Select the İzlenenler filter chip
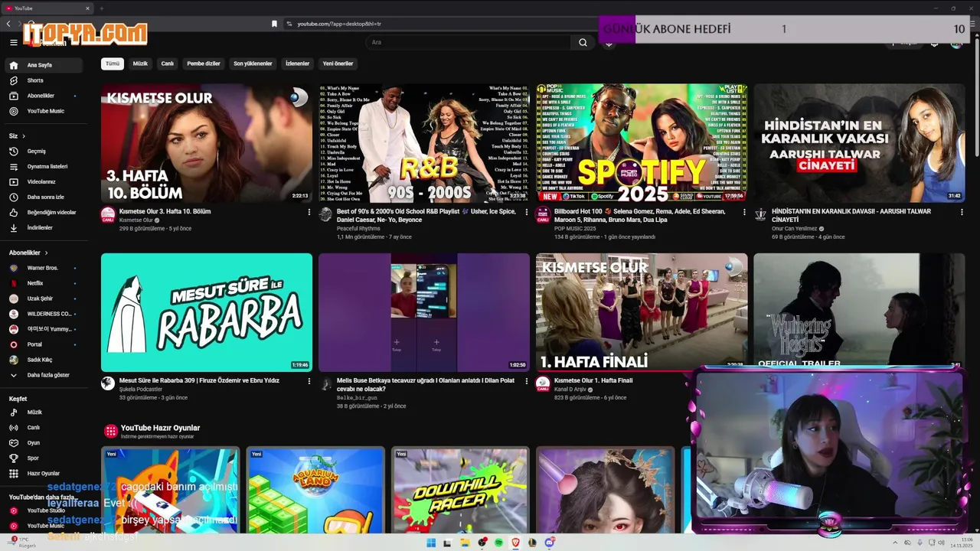This screenshot has height=551, width=980. [x=297, y=64]
